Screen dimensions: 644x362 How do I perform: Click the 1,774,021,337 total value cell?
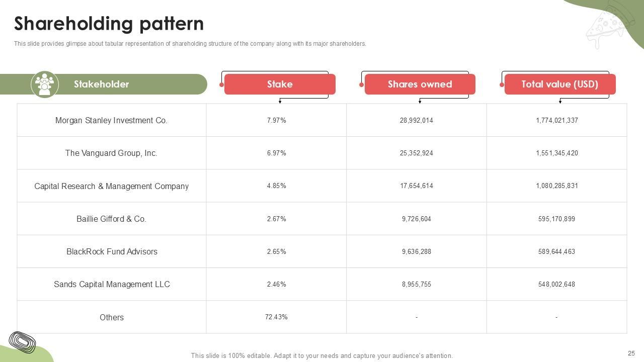pyautogui.click(x=556, y=121)
